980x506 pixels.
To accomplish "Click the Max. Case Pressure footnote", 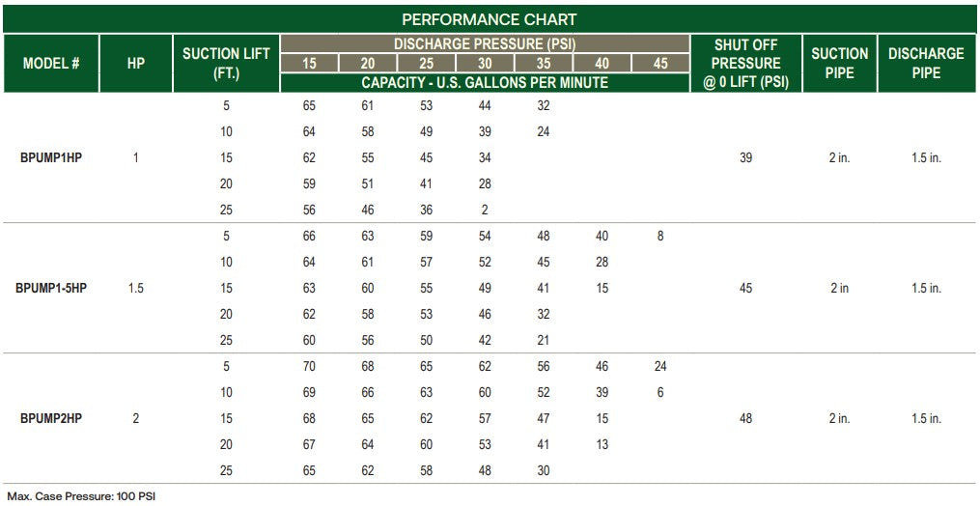I will coord(81,496).
